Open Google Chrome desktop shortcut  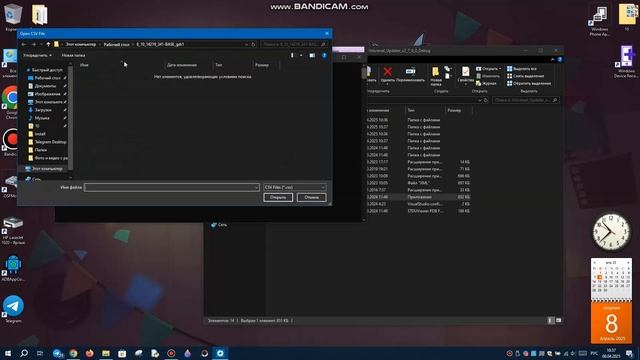[11, 101]
